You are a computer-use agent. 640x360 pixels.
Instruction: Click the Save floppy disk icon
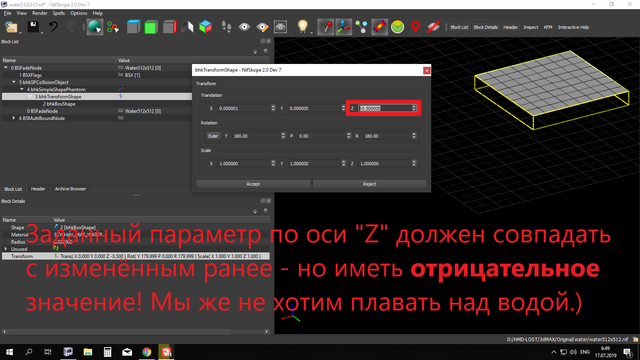(33, 27)
